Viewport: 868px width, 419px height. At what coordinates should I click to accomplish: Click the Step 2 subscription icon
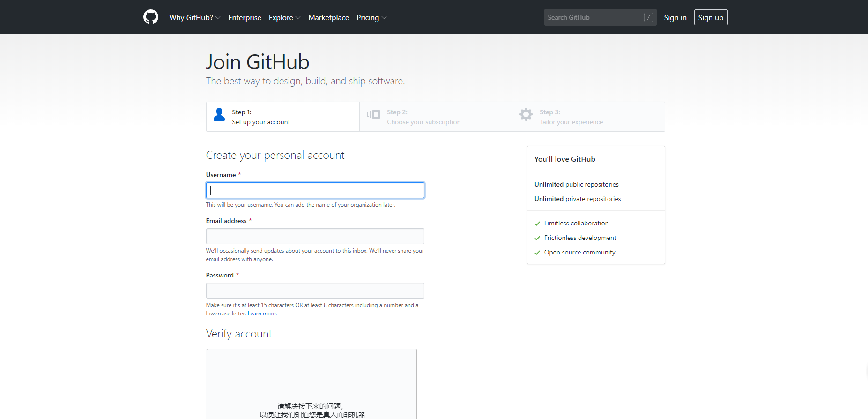pos(373,114)
